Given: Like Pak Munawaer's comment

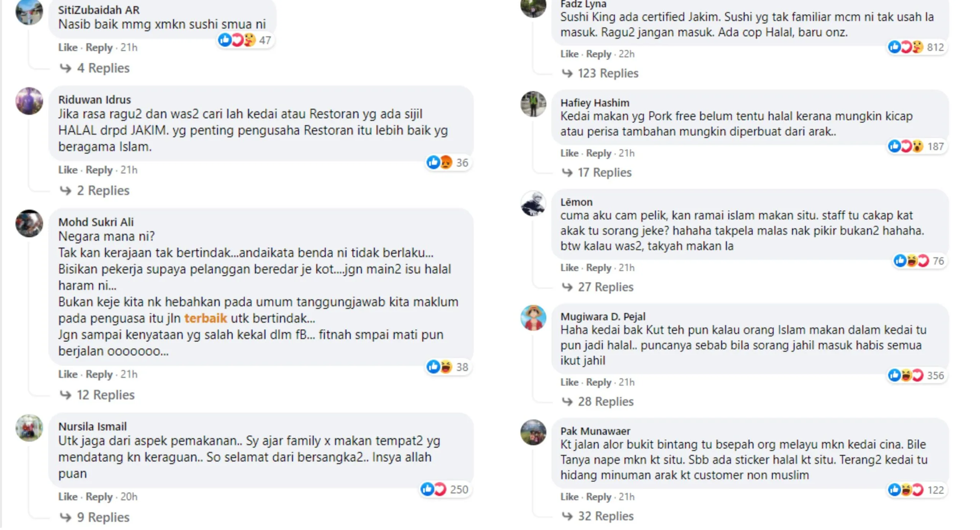Looking at the screenshot, I should [x=569, y=497].
